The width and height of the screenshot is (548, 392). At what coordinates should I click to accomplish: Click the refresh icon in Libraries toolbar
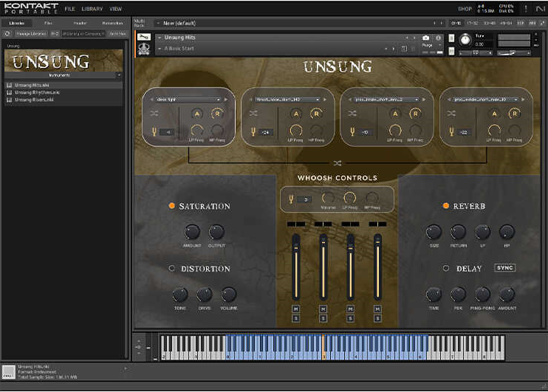7,33
